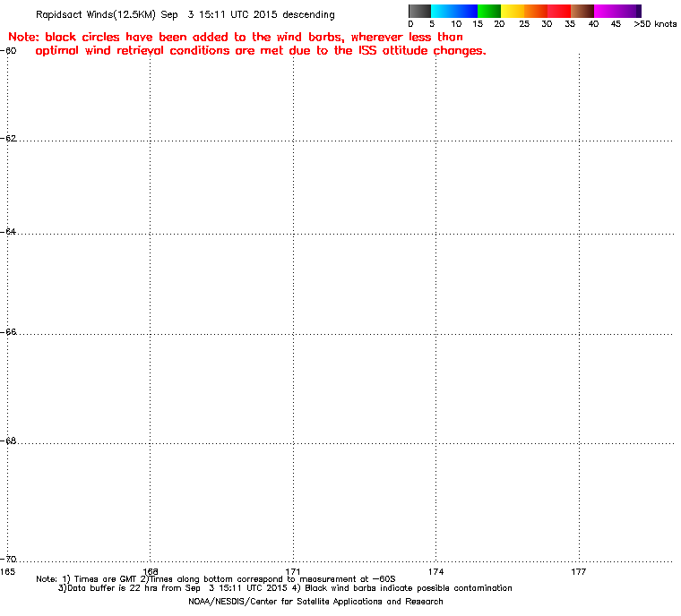This screenshot has height=616, width=681.
Task: Click the legend tick label '25'
Action: click(524, 24)
